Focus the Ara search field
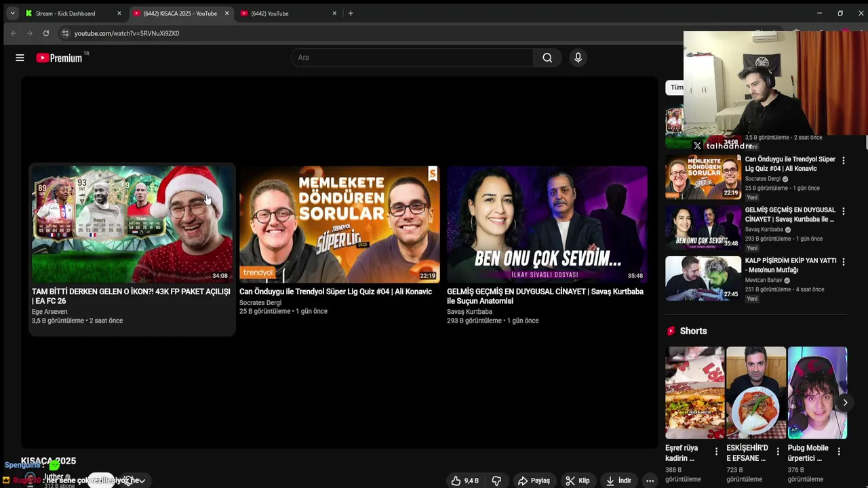The width and height of the screenshot is (868, 488). [414, 58]
